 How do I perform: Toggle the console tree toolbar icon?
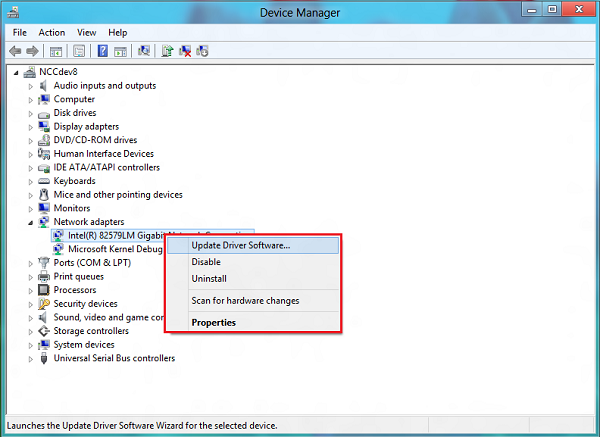(x=56, y=51)
